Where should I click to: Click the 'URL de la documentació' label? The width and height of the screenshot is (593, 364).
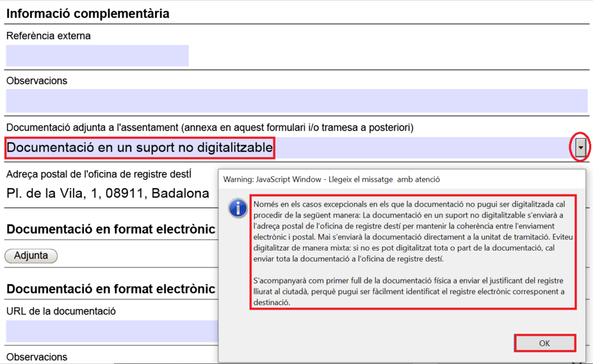61,311
